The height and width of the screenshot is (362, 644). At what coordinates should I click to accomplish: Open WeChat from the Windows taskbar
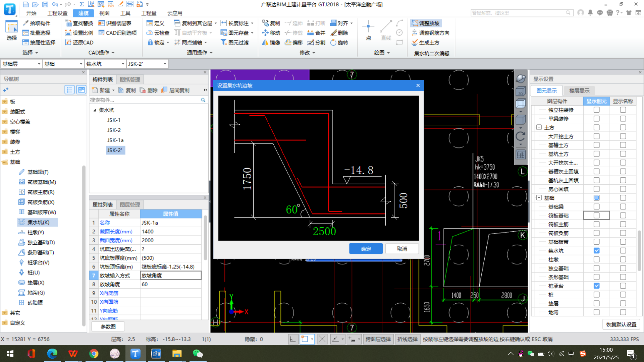tap(198, 354)
